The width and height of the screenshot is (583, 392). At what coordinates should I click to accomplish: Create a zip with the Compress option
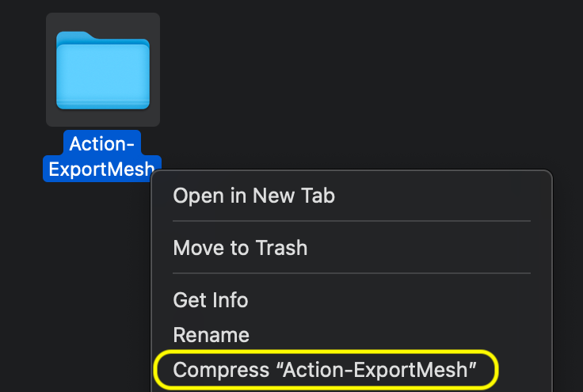click(325, 369)
